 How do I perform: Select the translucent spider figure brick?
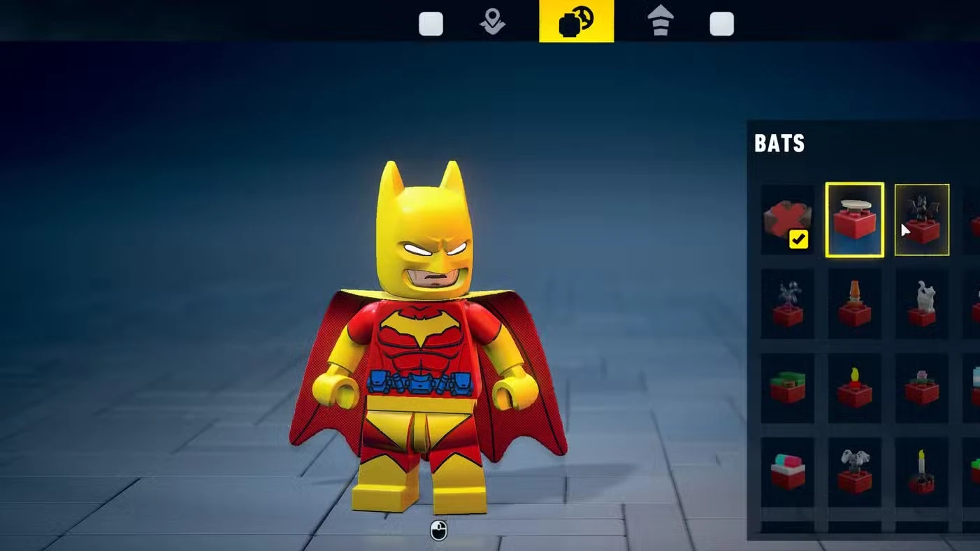coord(788,304)
